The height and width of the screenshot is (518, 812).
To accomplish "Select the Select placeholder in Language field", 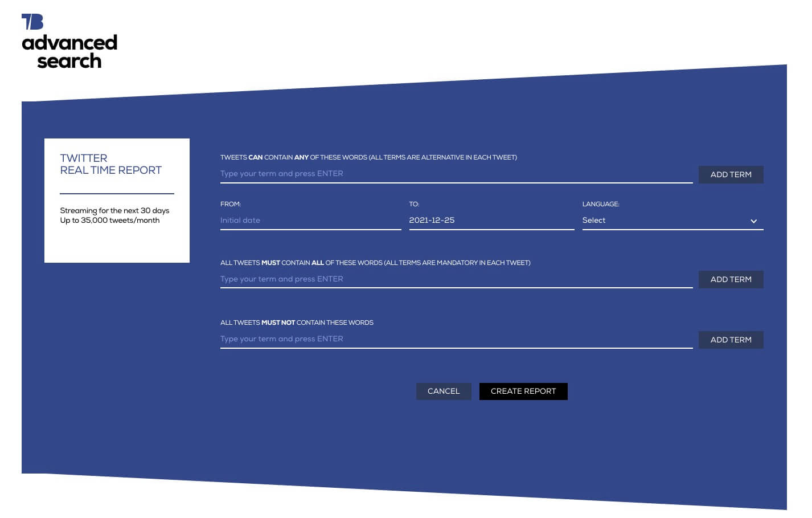I will point(594,221).
